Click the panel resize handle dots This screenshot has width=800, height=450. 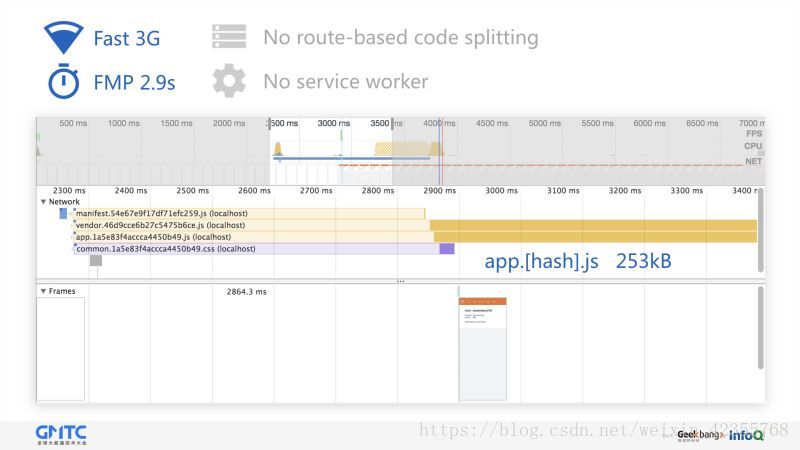coord(401,281)
